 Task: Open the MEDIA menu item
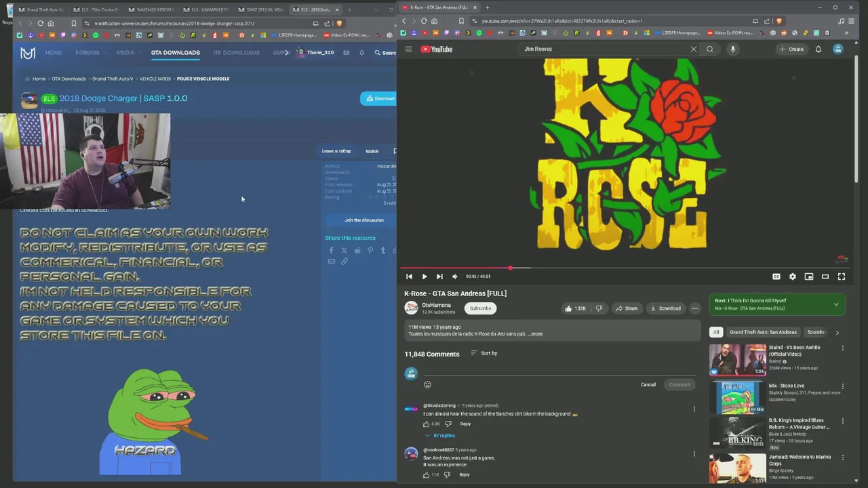point(125,53)
